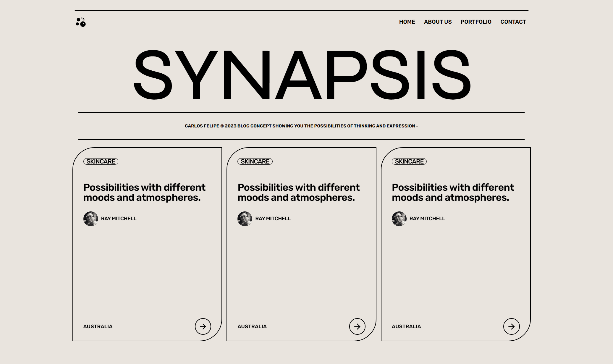Screen dimensions: 613x364
Task: Click AUSTRALIA label on second card
Action: [252, 326]
